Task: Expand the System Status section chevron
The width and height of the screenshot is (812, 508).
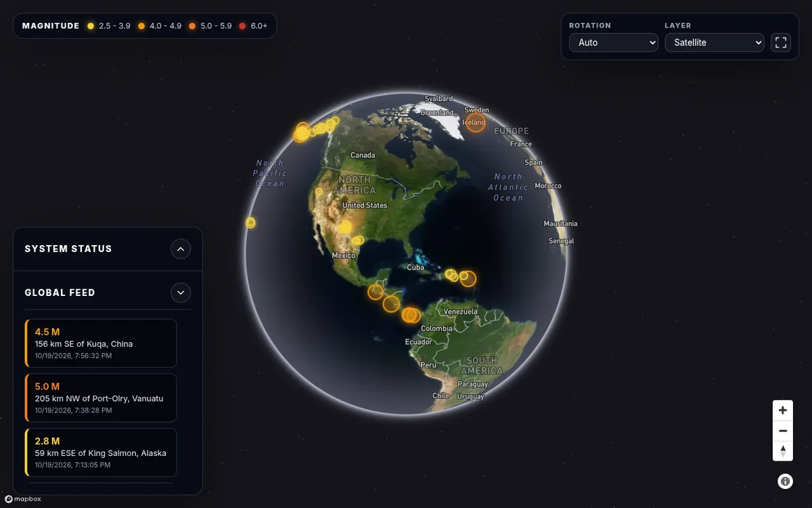Action: [181, 249]
